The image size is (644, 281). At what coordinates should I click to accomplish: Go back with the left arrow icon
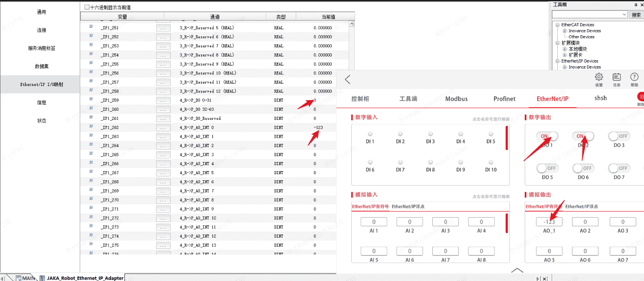pyautogui.click(x=347, y=79)
